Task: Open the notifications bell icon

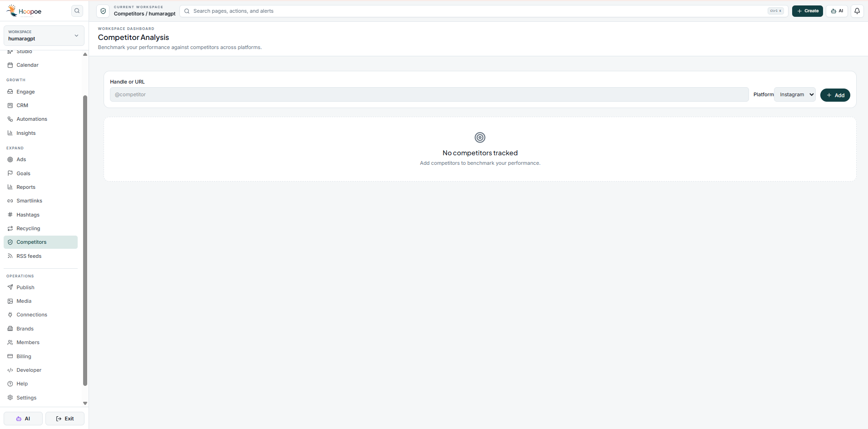Action: pyautogui.click(x=857, y=11)
